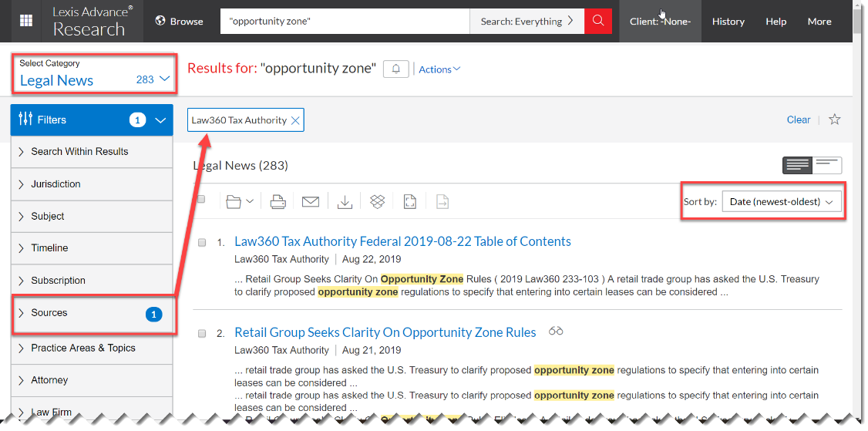Expand the Subject filter
868x431 pixels.
click(x=92, y=216)
